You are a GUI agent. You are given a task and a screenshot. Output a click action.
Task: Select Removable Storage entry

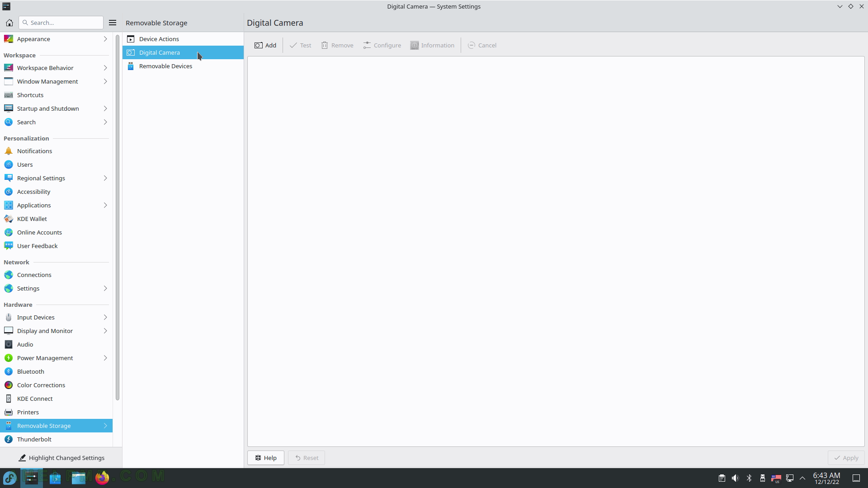pyautogui.click(x=56, y=426)
